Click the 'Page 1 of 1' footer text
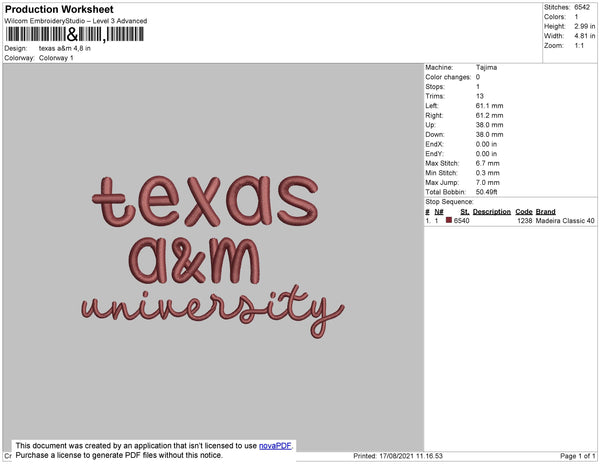600x464 pixels. click(x=578, y=456)
